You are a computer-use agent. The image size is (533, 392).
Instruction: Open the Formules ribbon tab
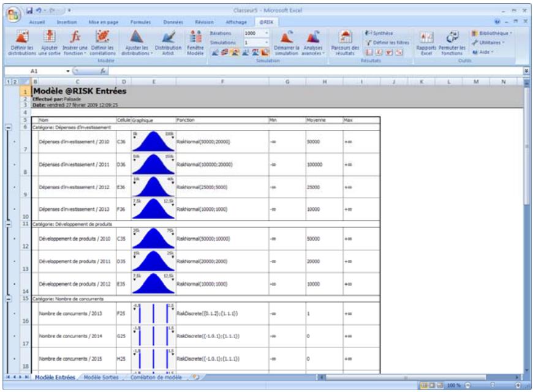(x=140, y=21)
